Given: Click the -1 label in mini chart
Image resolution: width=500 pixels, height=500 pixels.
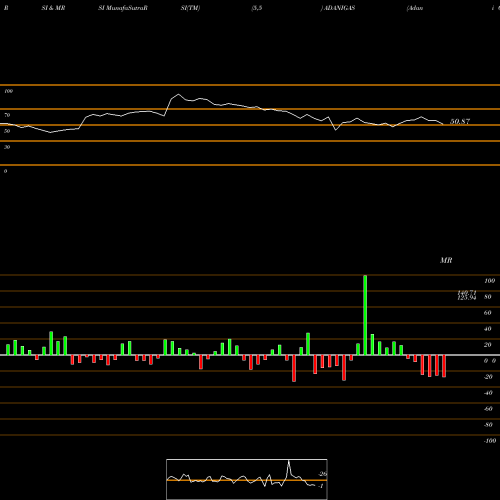Looking at the screenshot, I should click(x=321, y=486).
